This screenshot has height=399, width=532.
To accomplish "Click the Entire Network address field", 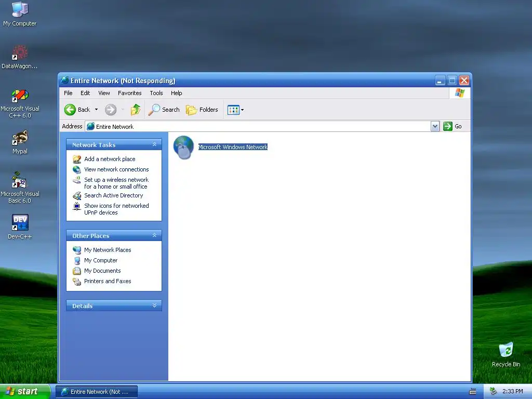I will pos(258,126).
